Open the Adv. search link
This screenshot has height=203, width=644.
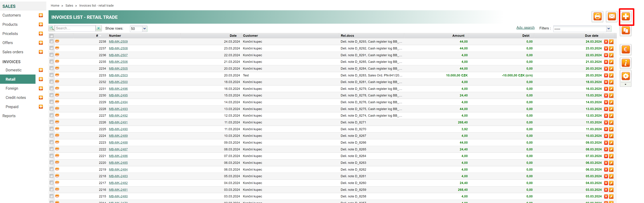525,28
